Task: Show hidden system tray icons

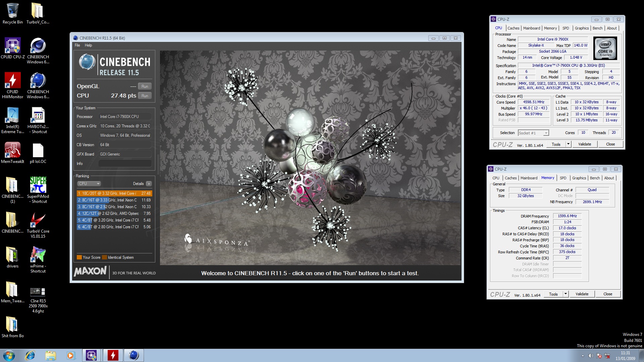Action: [x=583, y=356]
